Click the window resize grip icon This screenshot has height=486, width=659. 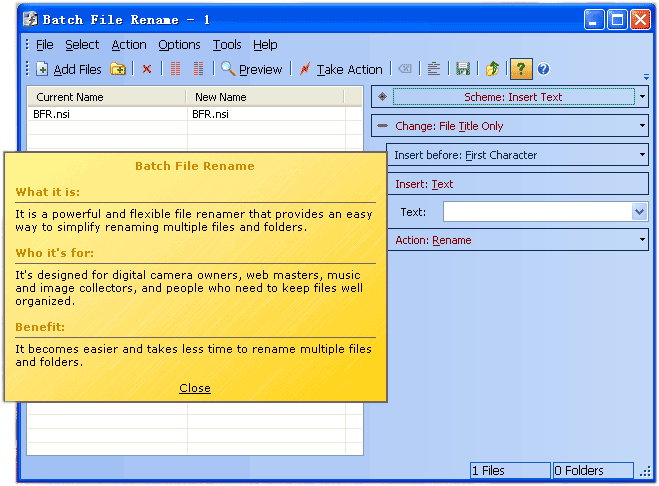coord(645,472)
